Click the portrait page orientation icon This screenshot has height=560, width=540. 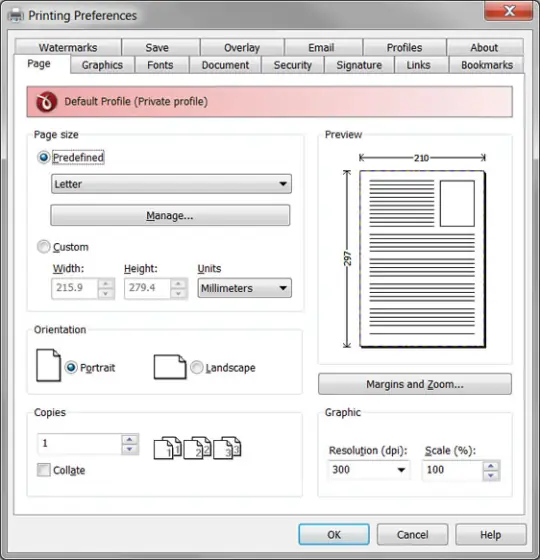click(48, 365)
